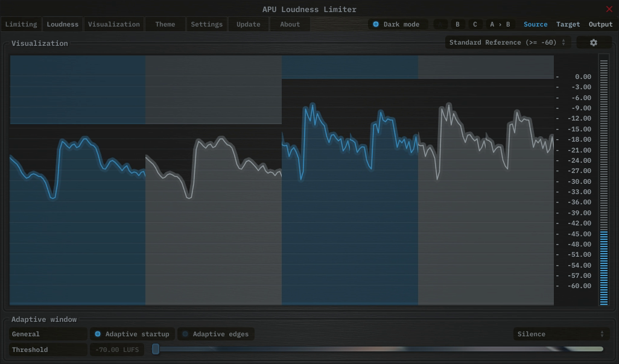Screen dimensions: 619x364
Task: Open the Standard Reference dropdown
Action: point(507,43)
